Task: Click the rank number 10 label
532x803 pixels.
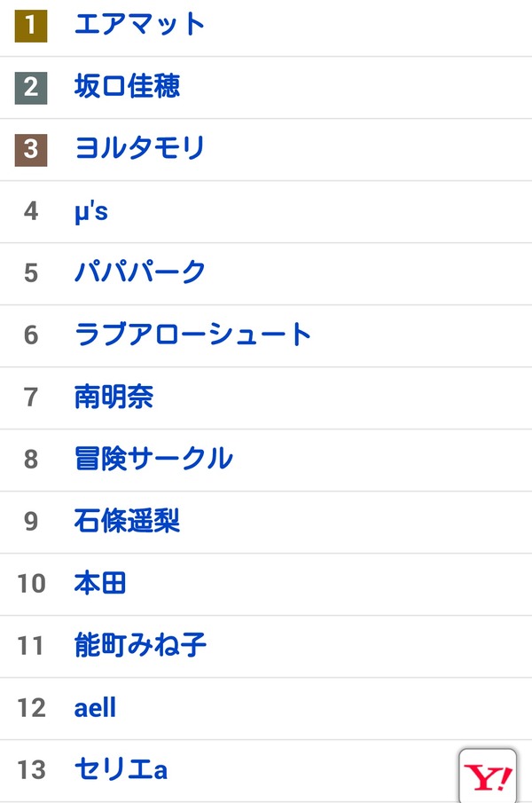Action: pos(31,583)
